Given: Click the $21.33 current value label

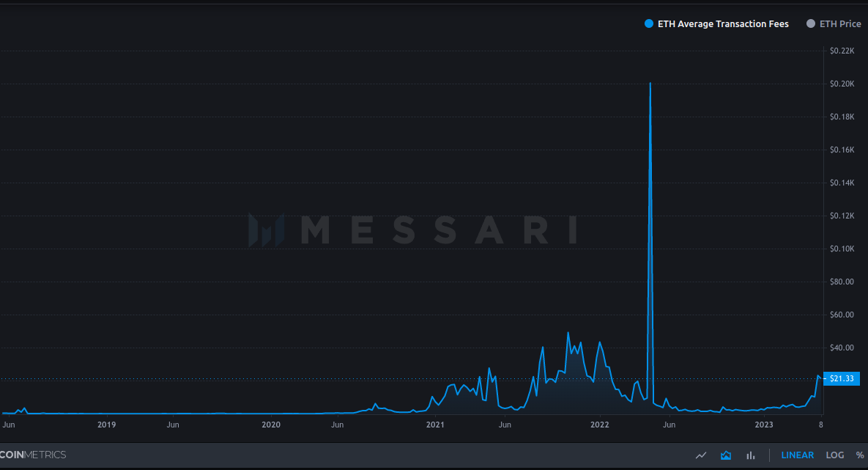Looking at the screenshot, I should tap(842, 378).
